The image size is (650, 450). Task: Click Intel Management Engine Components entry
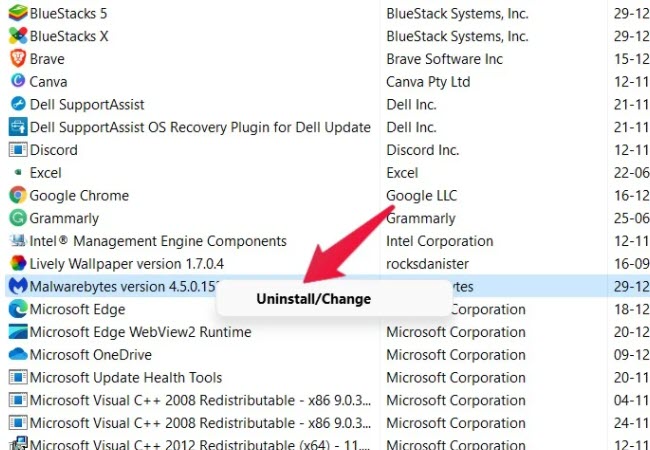[158, 241]
